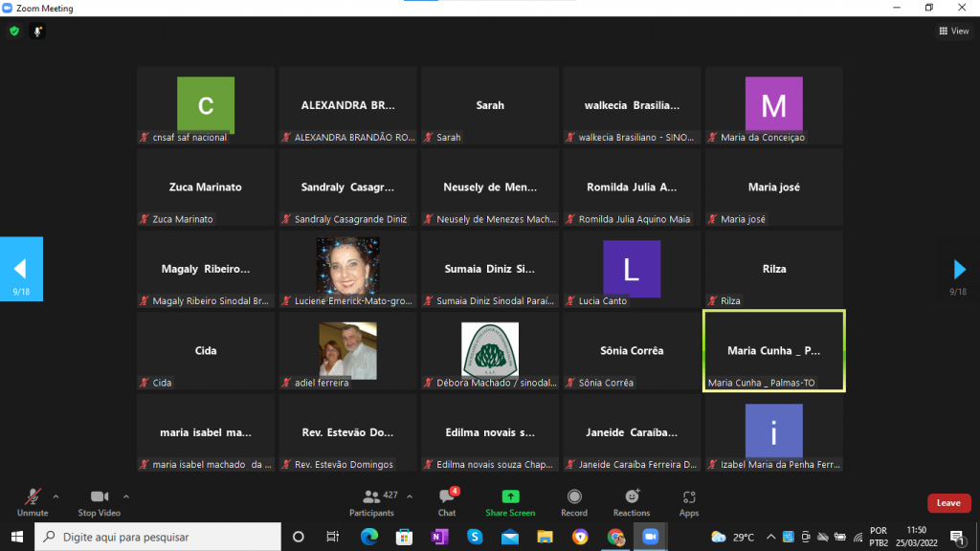Open the Reactions menu
The width and height of the screenshot is (980, 551).
point(632,501)
